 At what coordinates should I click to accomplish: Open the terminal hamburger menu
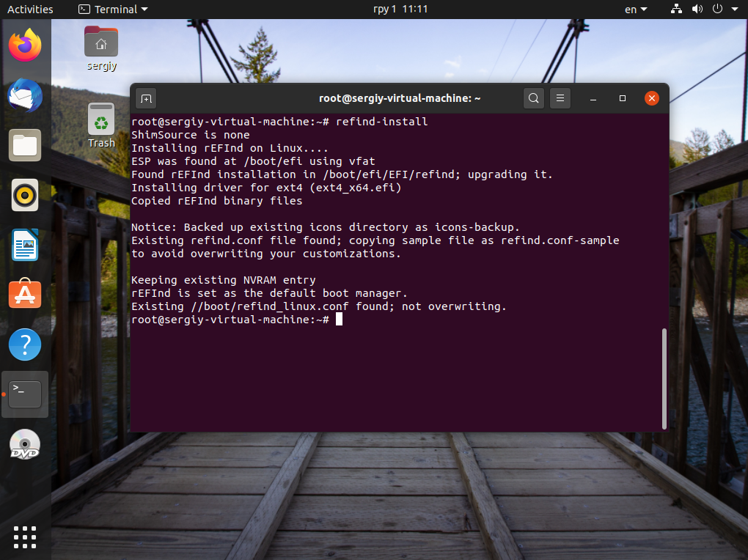pyautogui.click(x=560, y=98)
